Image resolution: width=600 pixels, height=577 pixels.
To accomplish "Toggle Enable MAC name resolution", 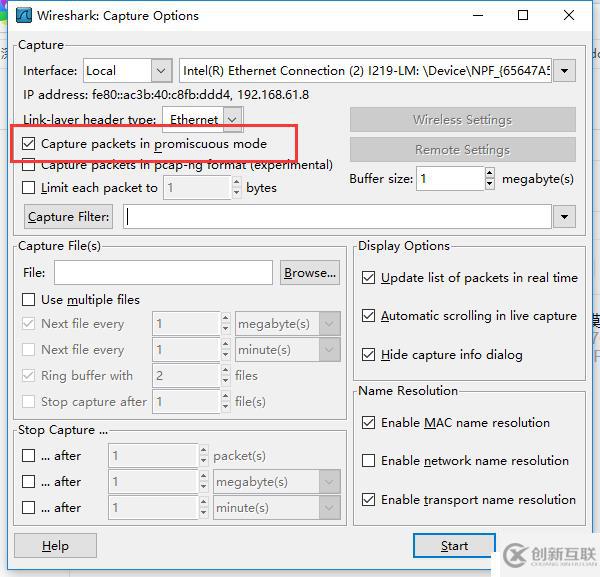I will (368, 423).
